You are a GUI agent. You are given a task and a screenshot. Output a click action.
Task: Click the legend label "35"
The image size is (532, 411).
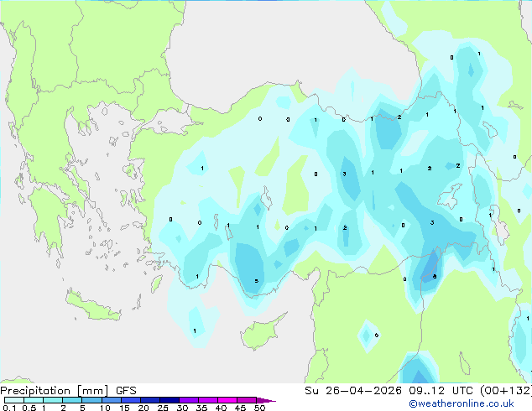pos(202,408)
